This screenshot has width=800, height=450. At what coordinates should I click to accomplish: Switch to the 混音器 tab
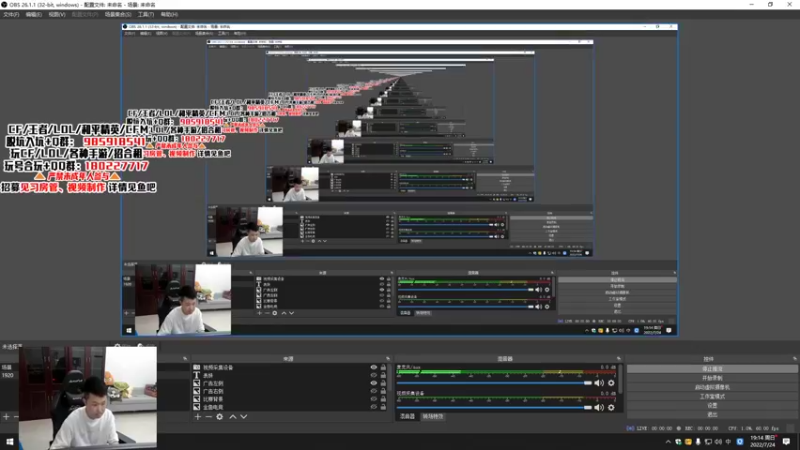coord(407,416)
